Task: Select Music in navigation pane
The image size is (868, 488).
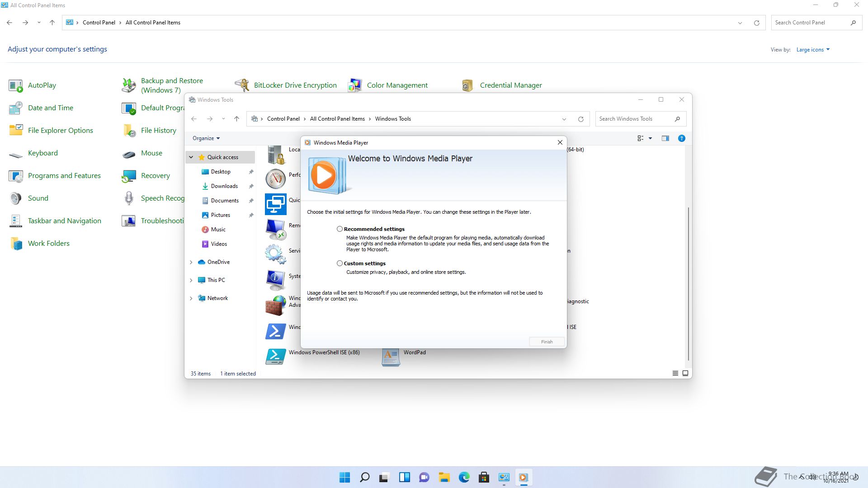Action: 218,230
